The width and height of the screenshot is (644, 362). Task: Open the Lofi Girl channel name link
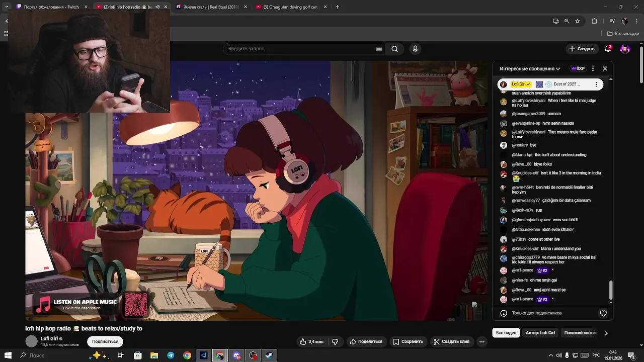49,339
